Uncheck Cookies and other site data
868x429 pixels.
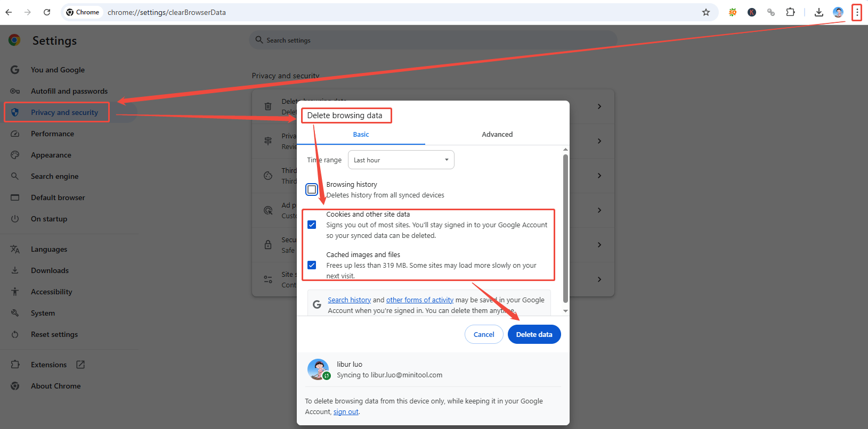pos(312,225)
